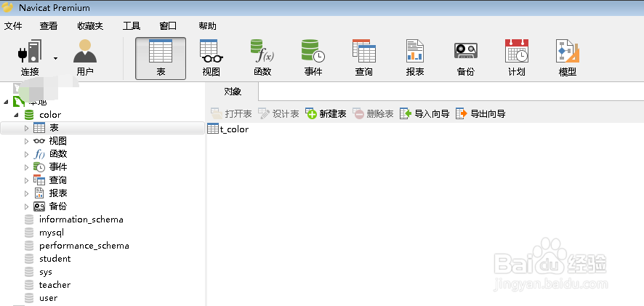Select the mysql database
Viewport: 644px width, 306px height.
[52, 233]
